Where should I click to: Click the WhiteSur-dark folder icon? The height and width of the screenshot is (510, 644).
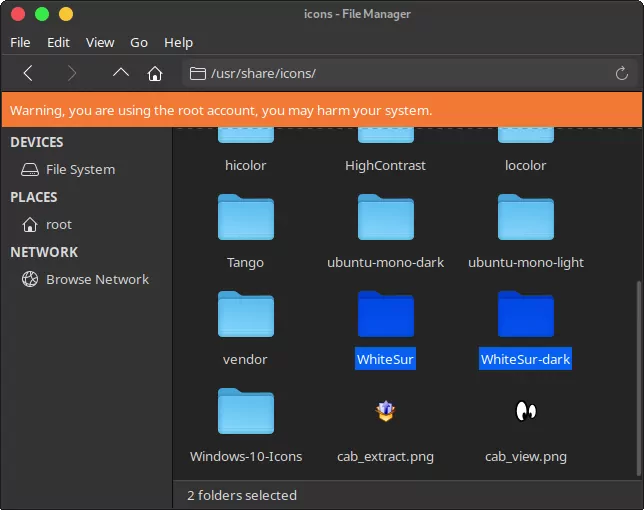526,314
